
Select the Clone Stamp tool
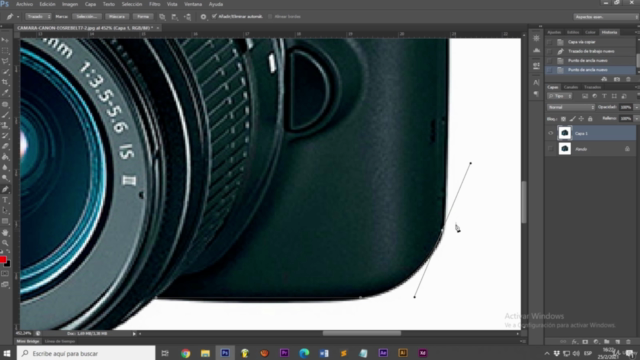pyautogui.click(x=5, y=125)
